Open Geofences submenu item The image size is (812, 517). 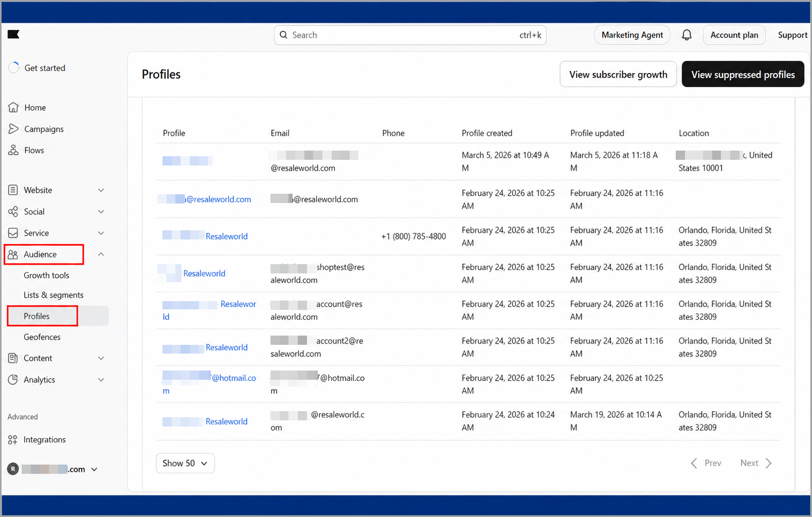[x=42, y=337]
